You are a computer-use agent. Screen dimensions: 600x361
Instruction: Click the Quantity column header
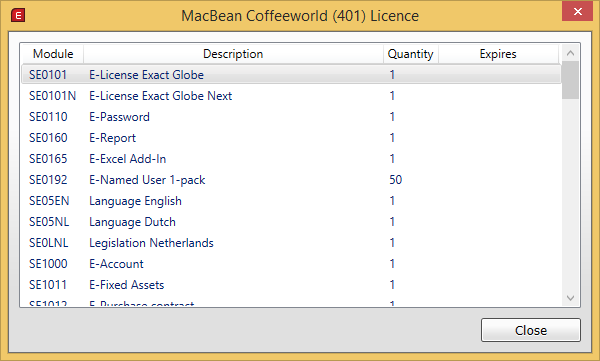[411, 54]
